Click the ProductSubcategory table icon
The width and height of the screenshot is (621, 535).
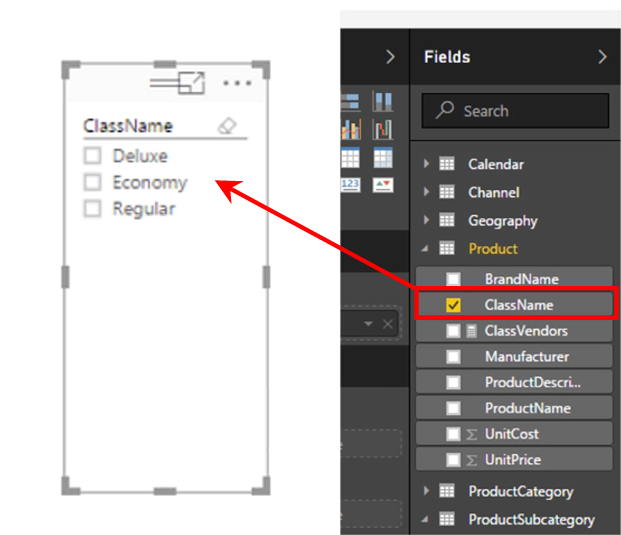(447, 519)
